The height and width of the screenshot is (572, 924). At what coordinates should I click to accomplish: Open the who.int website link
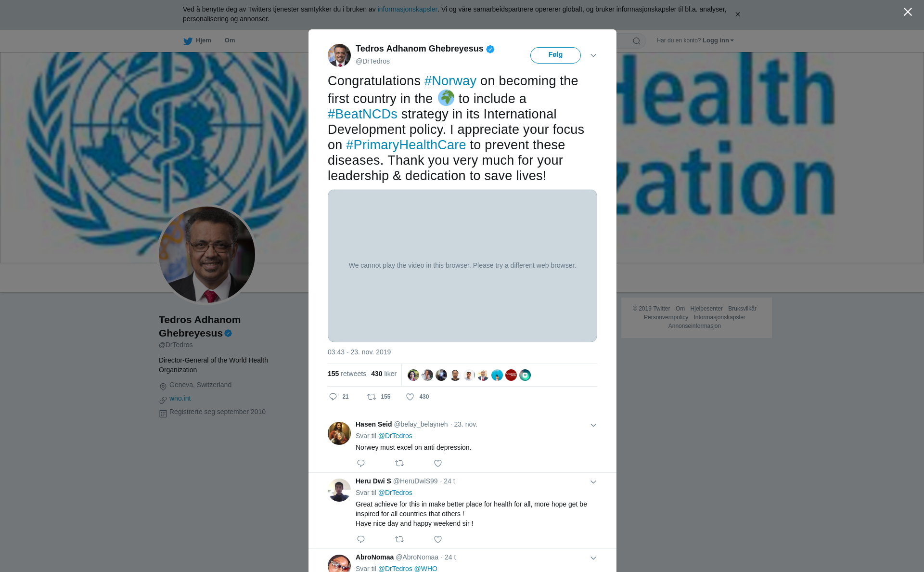pyautogui.click(x=180, y=398)
